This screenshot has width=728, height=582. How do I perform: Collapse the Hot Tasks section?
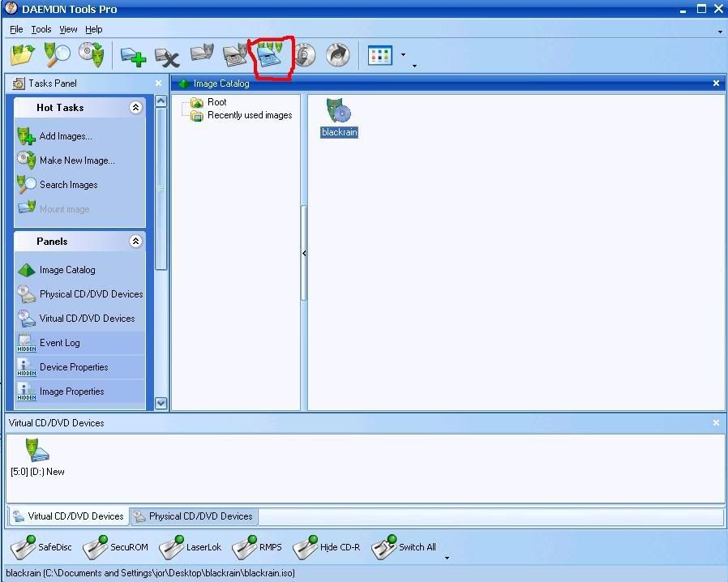pyautogui.click(x=135, y=108)
